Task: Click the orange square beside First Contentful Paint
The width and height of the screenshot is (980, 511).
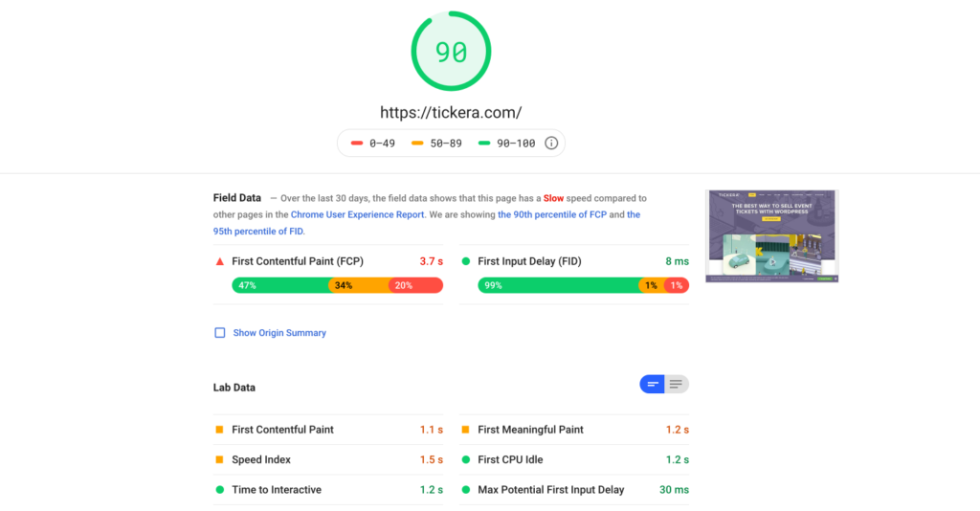Action: pyautogui.click(x=219, y=430)
